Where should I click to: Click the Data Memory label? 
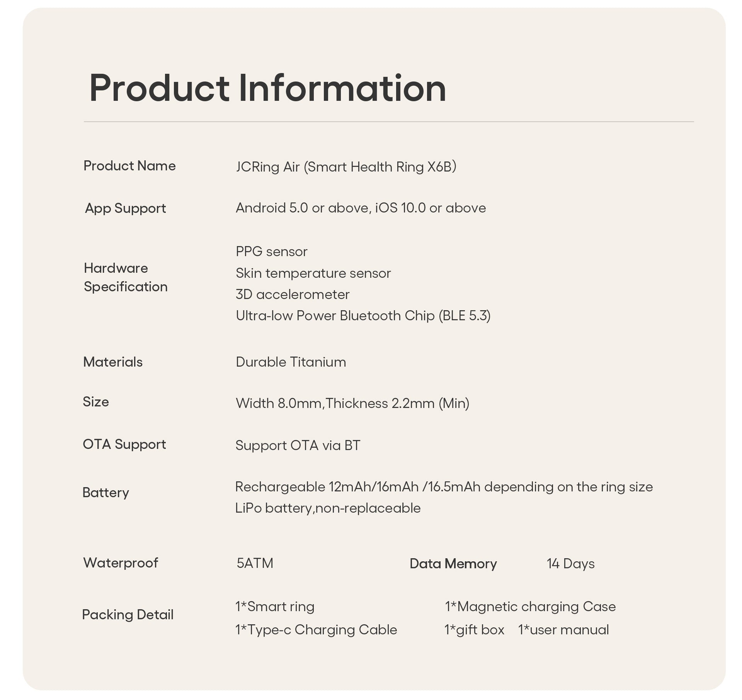point(453,564)
